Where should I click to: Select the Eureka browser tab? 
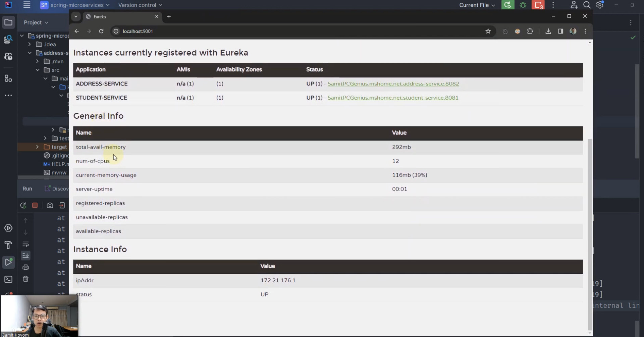122,16
